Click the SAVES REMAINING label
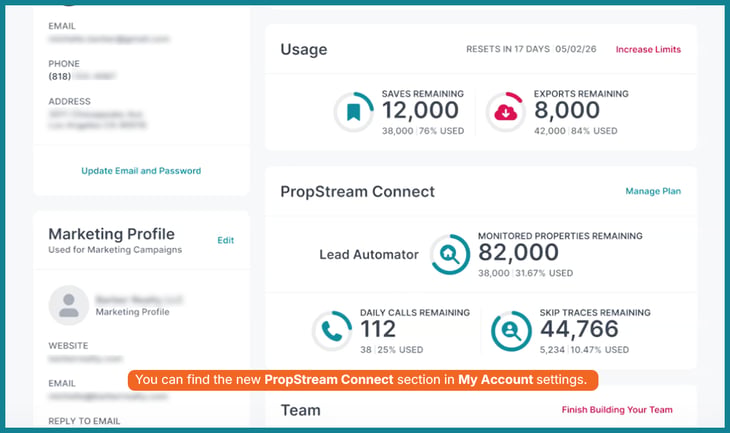 [423, 94]
